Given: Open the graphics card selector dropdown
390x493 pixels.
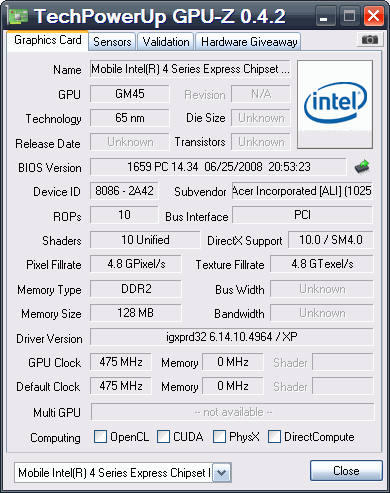Looking at the screenshot, I should coord(222,473).
